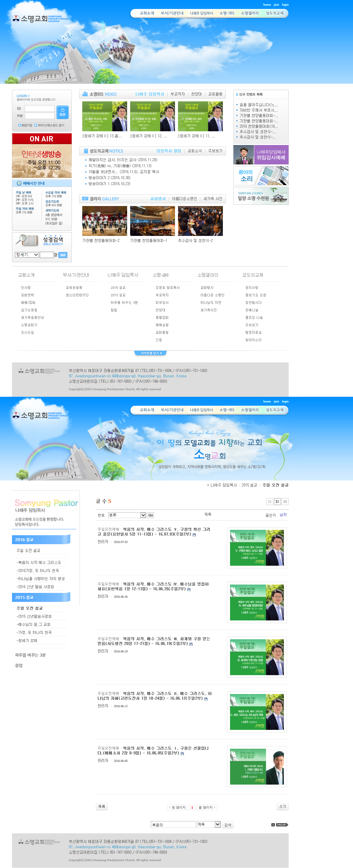
Task: Switch to webzine view icon
Action: click(277, 502)
